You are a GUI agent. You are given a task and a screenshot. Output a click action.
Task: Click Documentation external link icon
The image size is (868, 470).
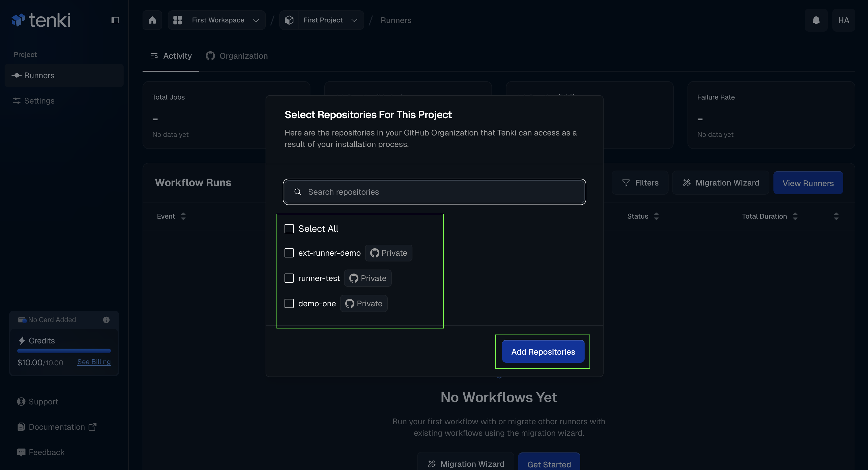tap(92, 427)
